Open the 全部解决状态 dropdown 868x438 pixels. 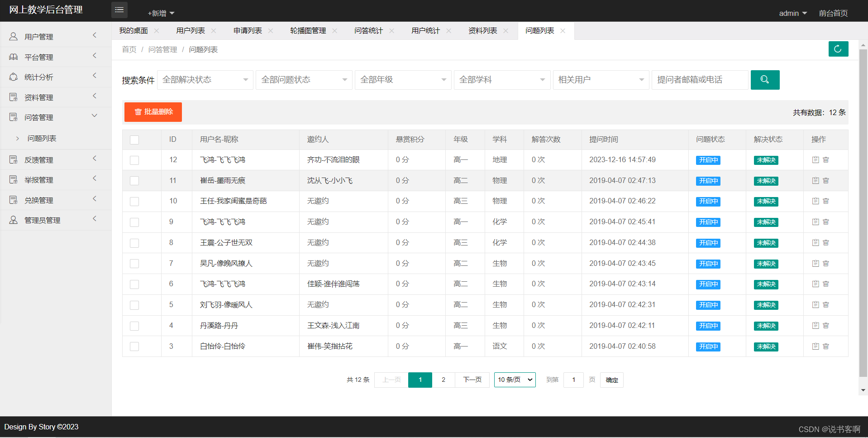[x=205, y=80]
